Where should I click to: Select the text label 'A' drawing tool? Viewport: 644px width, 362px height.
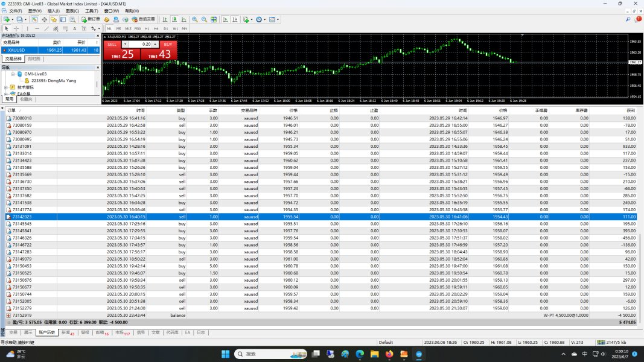[x=75, y=28]
